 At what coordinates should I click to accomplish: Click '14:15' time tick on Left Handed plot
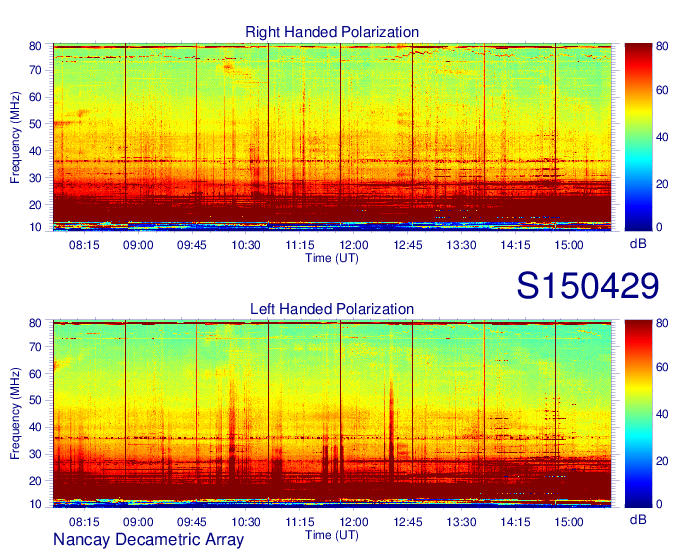tap(516, 522)
